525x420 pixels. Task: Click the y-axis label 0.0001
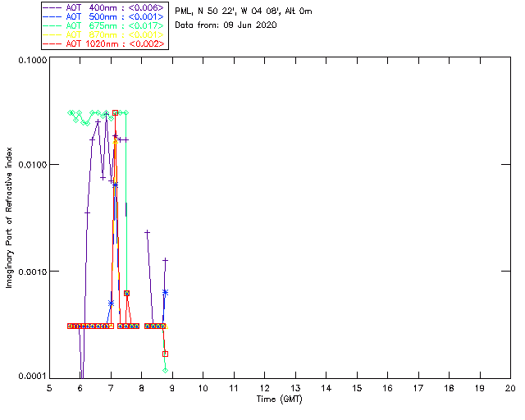click(x=33, y=377)
